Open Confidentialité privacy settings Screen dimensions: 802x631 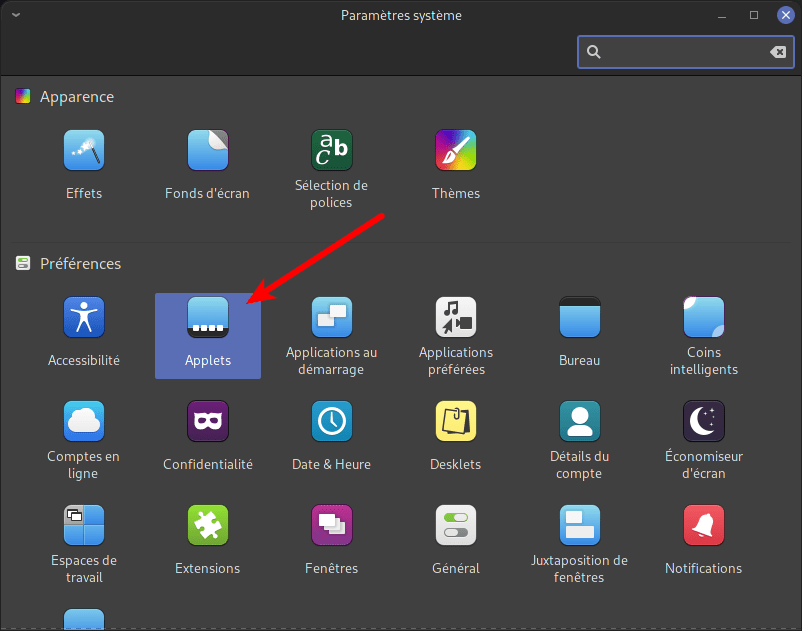tap(208, 422)
